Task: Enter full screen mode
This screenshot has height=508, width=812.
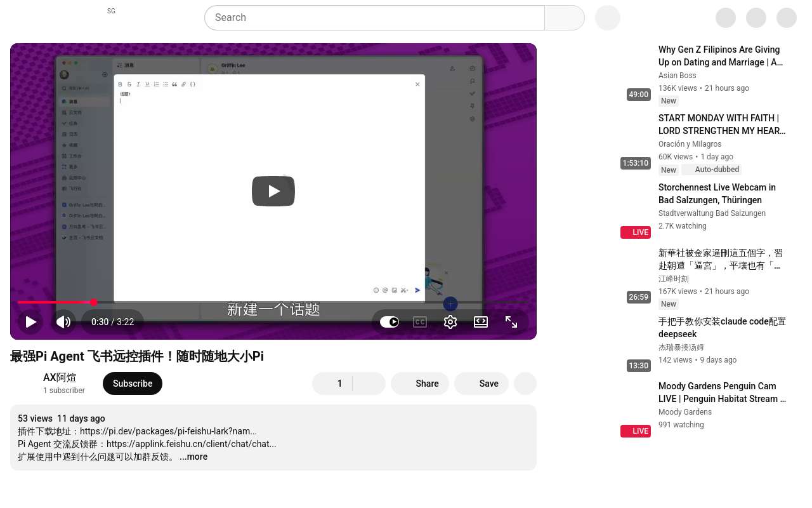Action: click(x=511, y=322)
